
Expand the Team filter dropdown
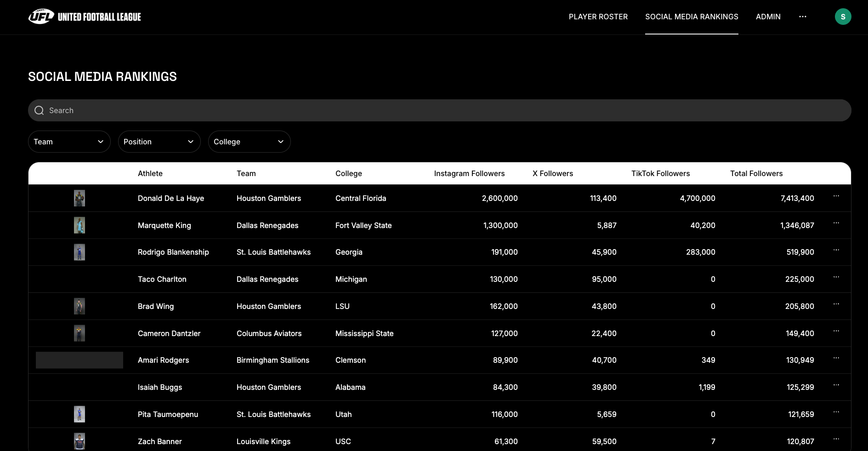(69, 142)
